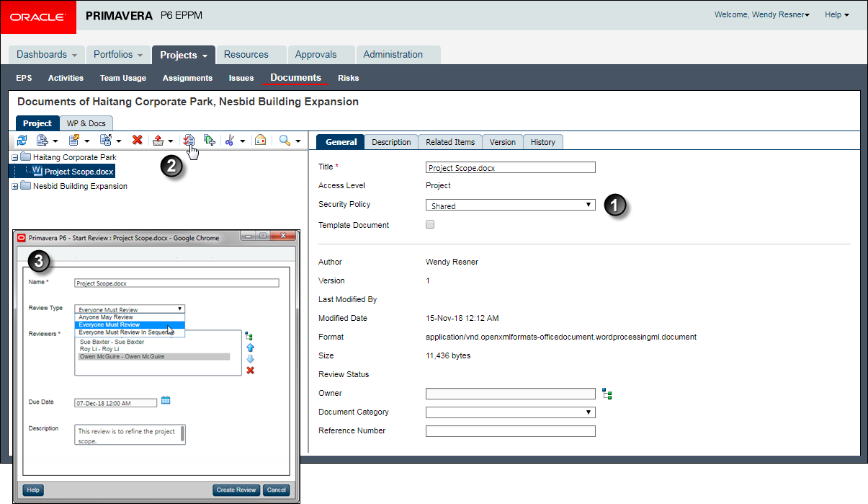Open the Help menu in header
The height and width of the screenshot is (504, 868).
(x=836, y=14)
